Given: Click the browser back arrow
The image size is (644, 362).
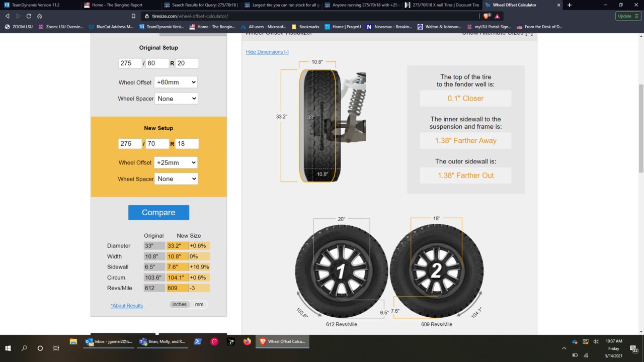Looking at the screenshot, I should 8,16.
